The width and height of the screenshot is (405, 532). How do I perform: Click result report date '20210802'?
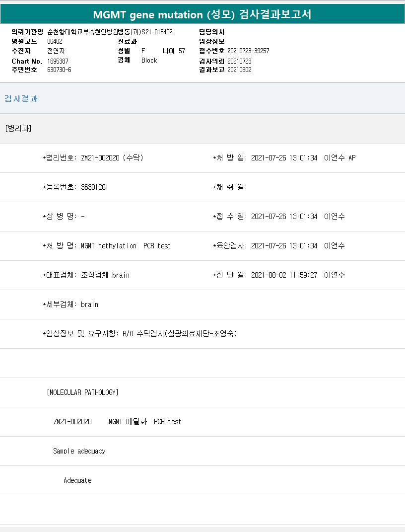point(239,70)
